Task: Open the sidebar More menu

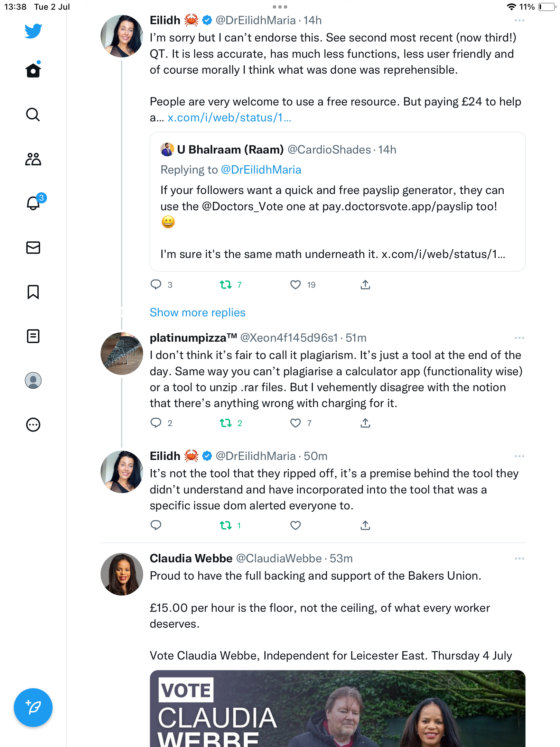Action: coord(33,425)
